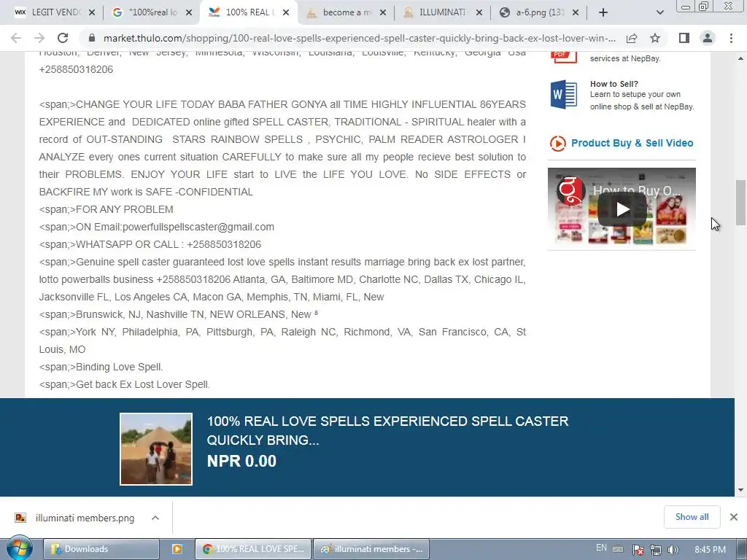Switch to the a-6.png tab
The height and width of the screenshot is (560, 747).
point(538,12)
